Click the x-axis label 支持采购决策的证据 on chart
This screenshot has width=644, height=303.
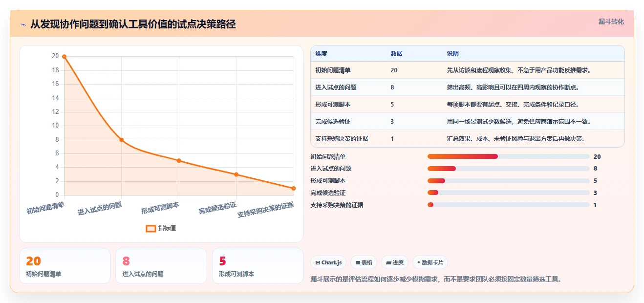(x=266, y=211)
